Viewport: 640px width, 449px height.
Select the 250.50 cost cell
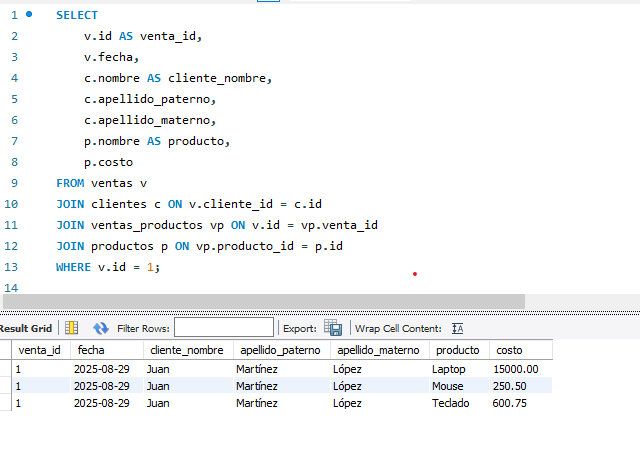click(x=521, y=386)
